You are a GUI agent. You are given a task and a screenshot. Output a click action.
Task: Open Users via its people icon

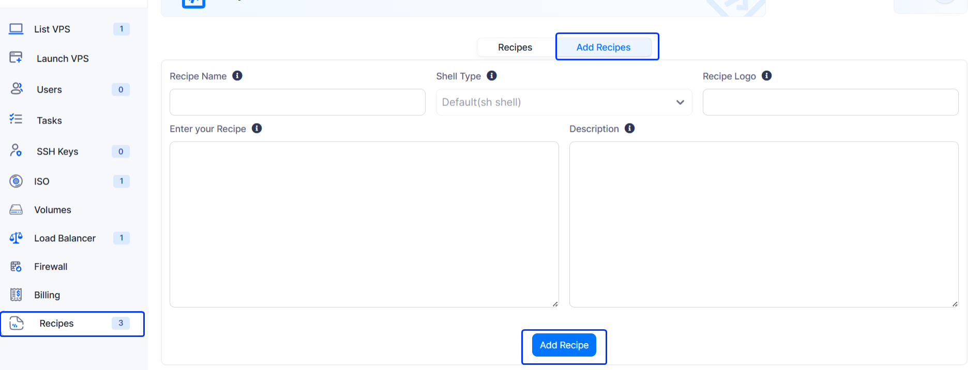click(17, 89)
